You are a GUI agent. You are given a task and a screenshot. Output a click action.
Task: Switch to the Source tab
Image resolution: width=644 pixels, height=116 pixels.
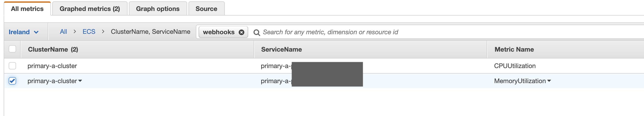tap(206, 9)
